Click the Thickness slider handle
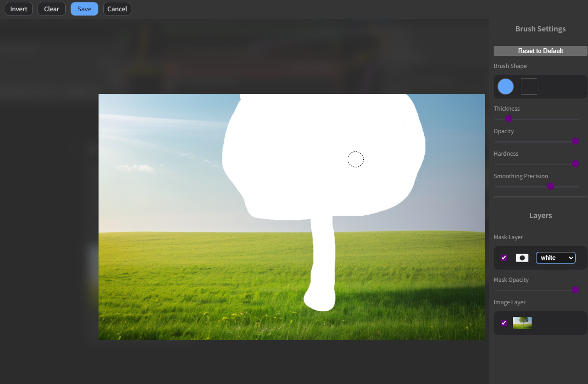Viewport: 588px width, 384px height. point(508,119)
